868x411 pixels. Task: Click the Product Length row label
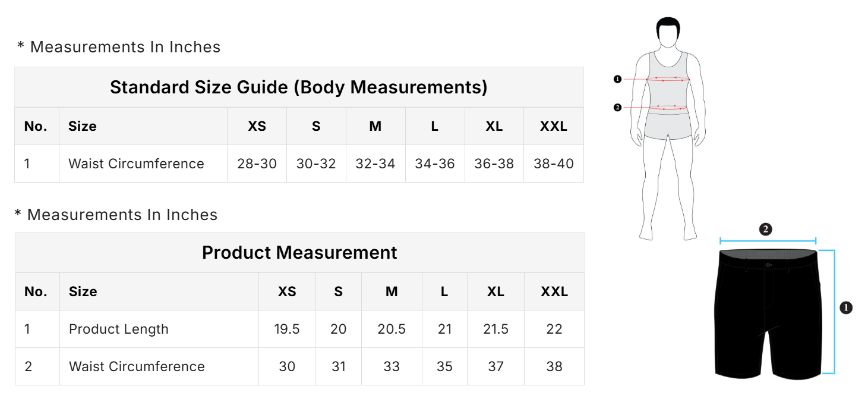click(x=119, y=329)
